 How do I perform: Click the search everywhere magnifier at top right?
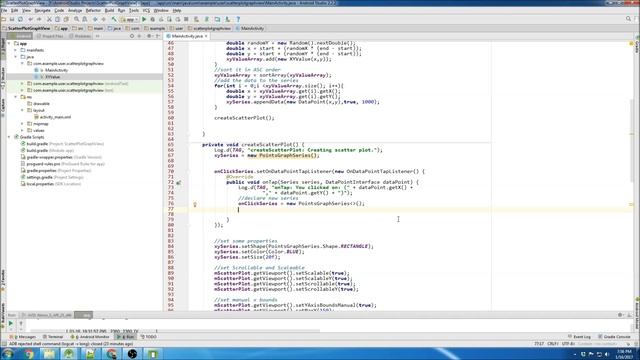click(629, 19)
